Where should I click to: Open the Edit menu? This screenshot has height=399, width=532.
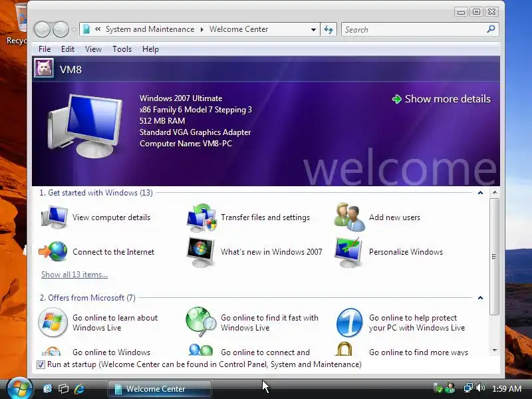click(x=68, y=49)
